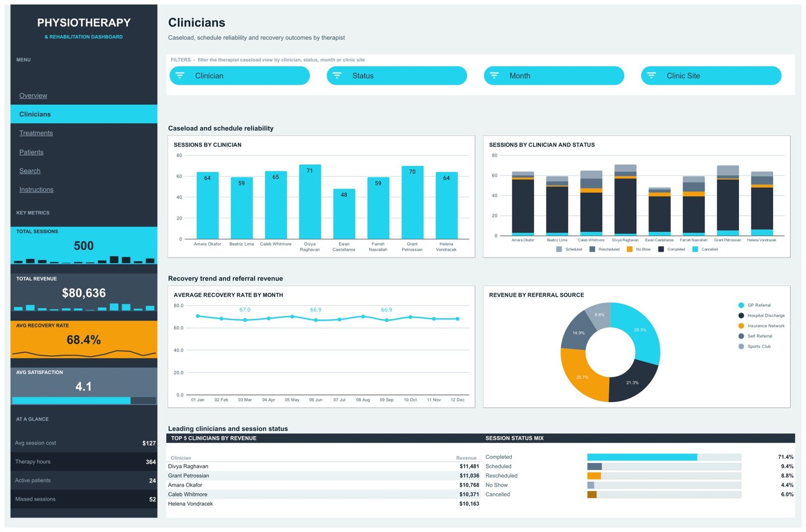
Task: Click the Cancelled legend swatch in status chart
Action: tap(695, 249)
